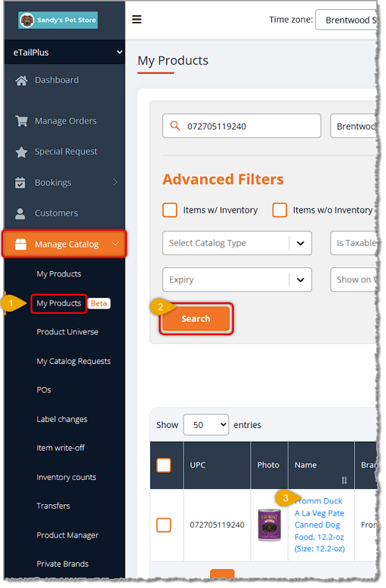Open the Show on dropdown
386x588 pixels.
354,280
